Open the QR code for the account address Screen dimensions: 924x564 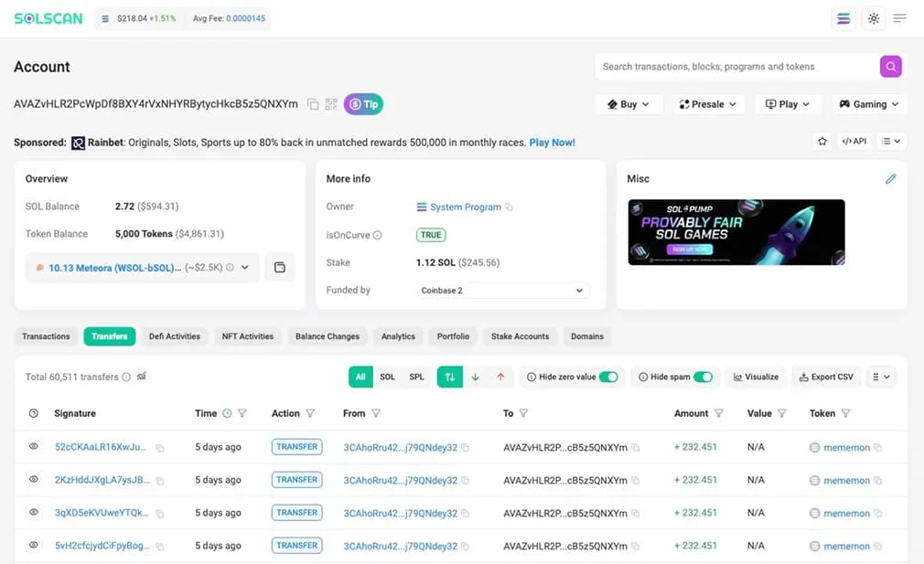(330, 105)
